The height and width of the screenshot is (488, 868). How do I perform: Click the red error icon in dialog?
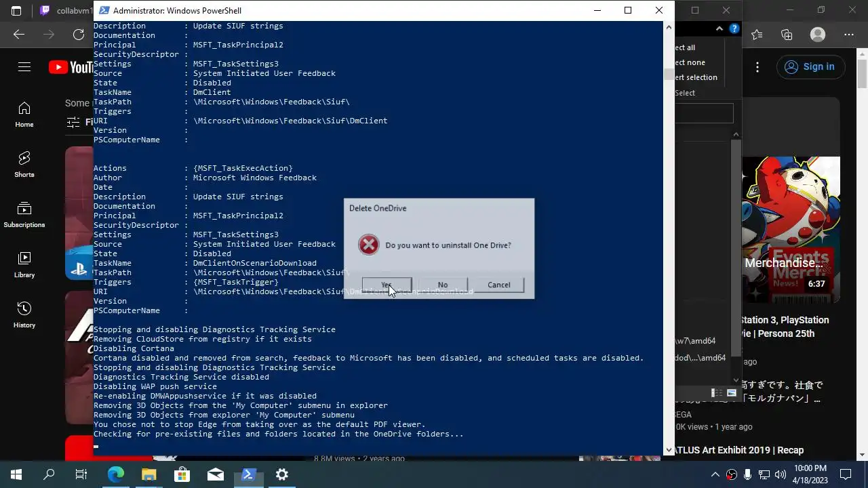369,245
